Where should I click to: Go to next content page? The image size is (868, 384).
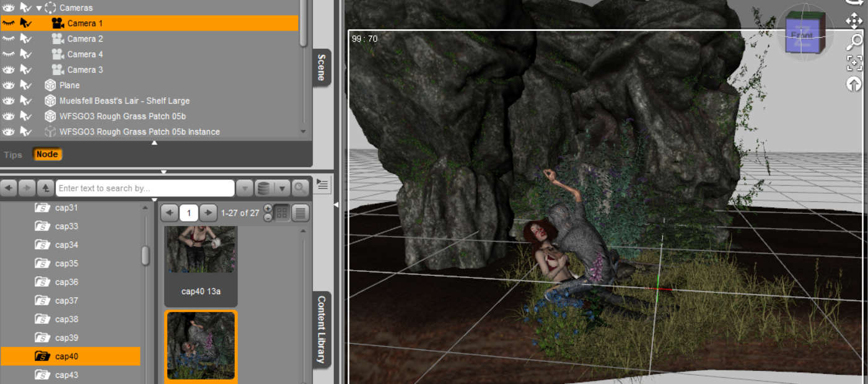[209, 213]
